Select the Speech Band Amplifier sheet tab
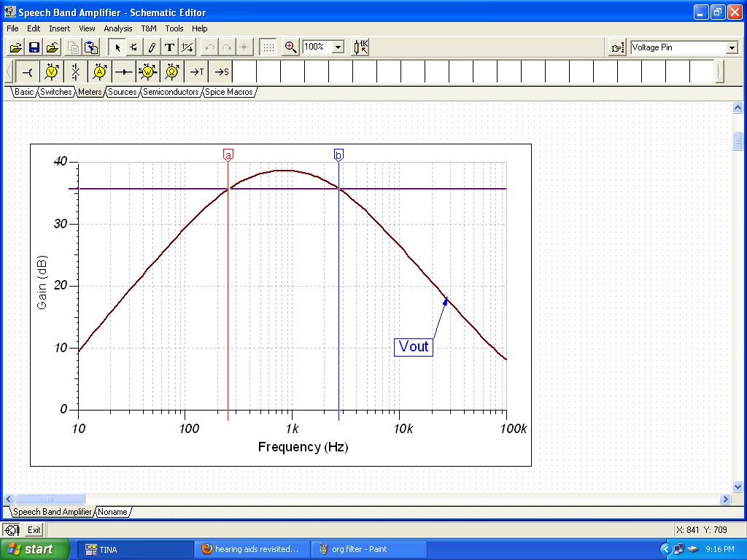The width and height of the screenshot is (747, 560). (x=52, y=512)
